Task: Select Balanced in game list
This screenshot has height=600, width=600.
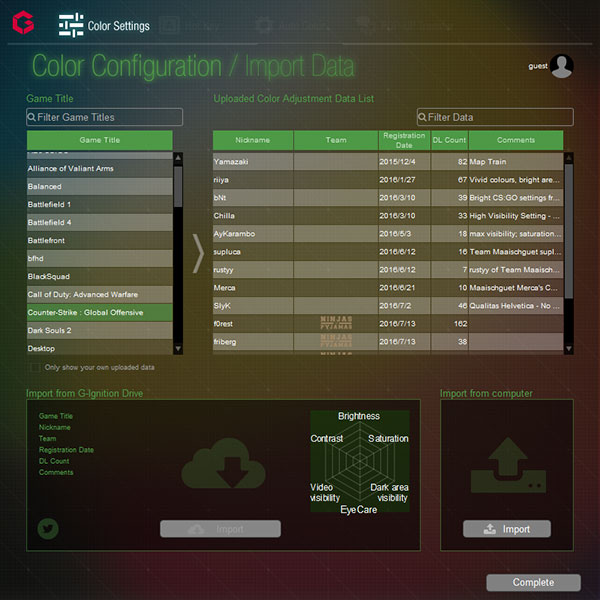Action: (100, 186)
